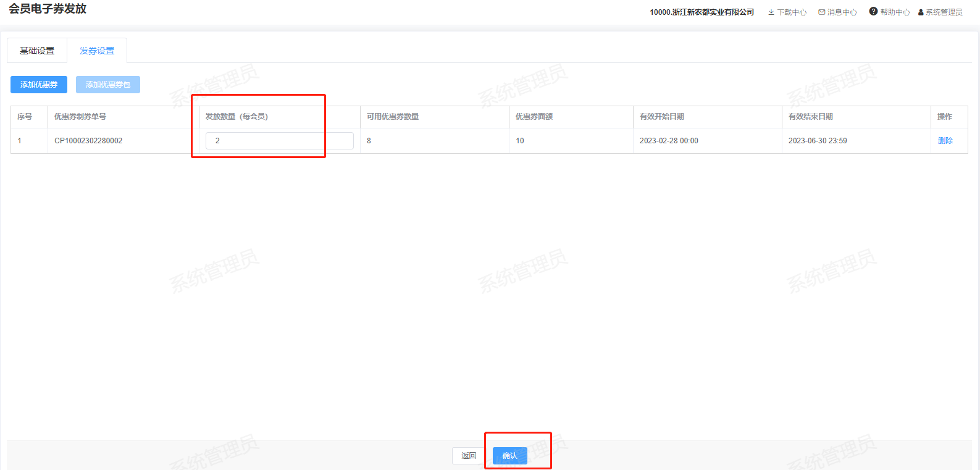Click coupon number CP10002302280002

pos(88,141)
